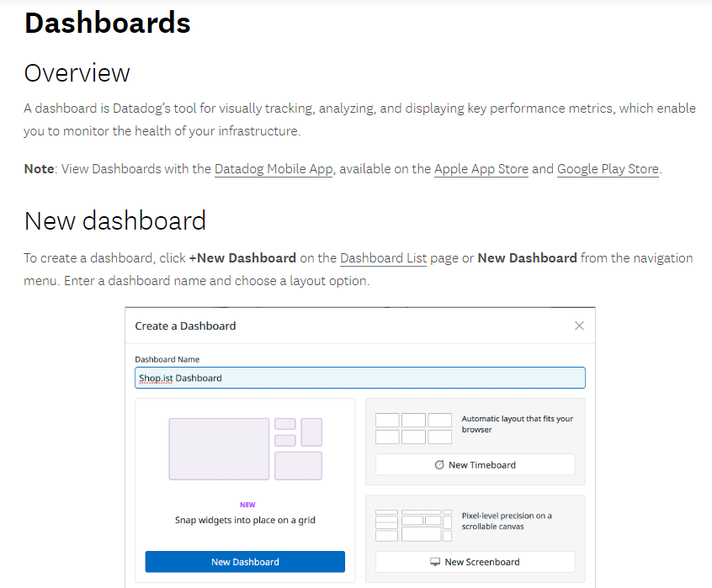This screenshot has width=712, height=588.
Task: Click 'Automatic layout that fits your browser' text
Action: [x=518, y=424]
